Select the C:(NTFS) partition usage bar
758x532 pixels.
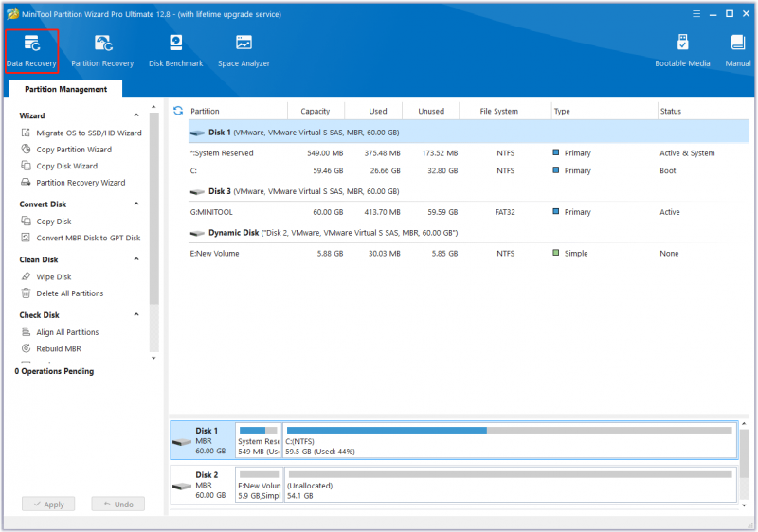click(510, 441)
